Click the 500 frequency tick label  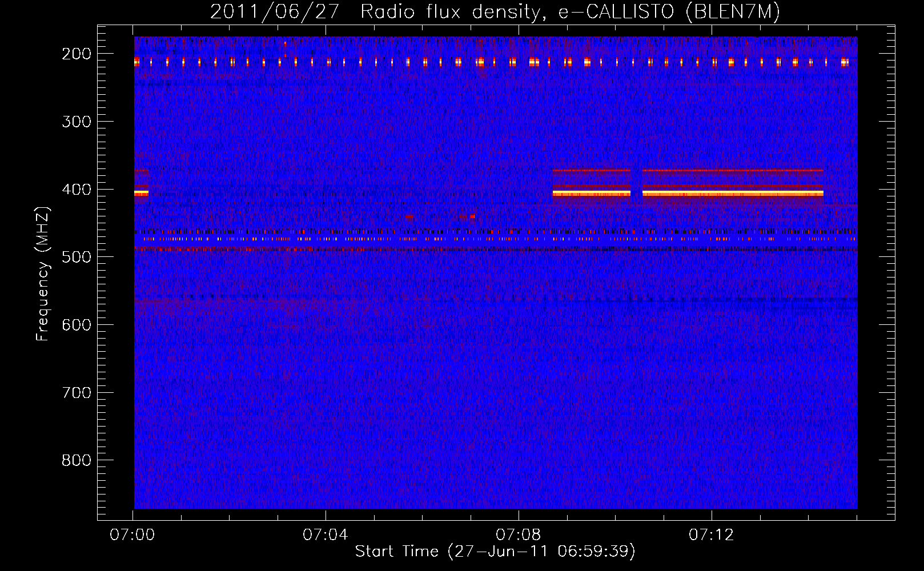click(77, 257)
